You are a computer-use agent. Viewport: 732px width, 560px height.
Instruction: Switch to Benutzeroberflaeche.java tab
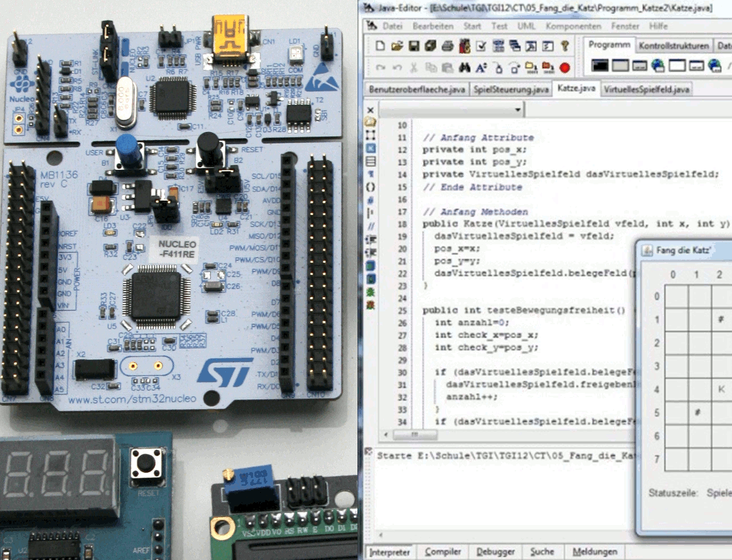tap(417, 89)
